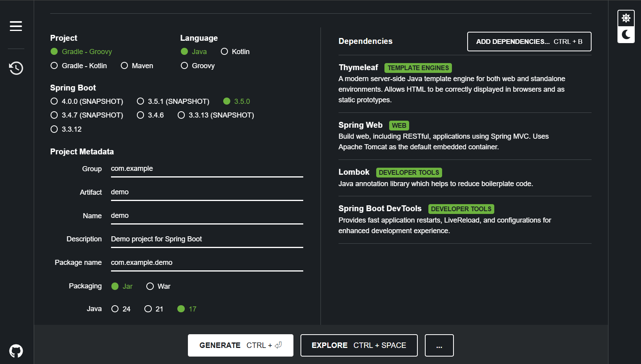Click the DEVELOPER TOOLS tag beside Lombok
Image resolution: width=641 pixels, height=364 pixels.
[x=409, y=172]
